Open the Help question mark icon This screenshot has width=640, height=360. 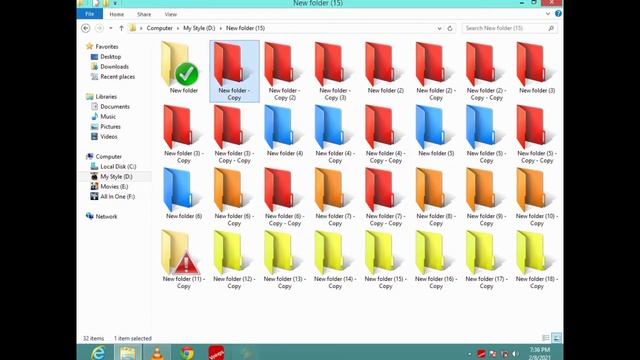click(x=558, y=13)
